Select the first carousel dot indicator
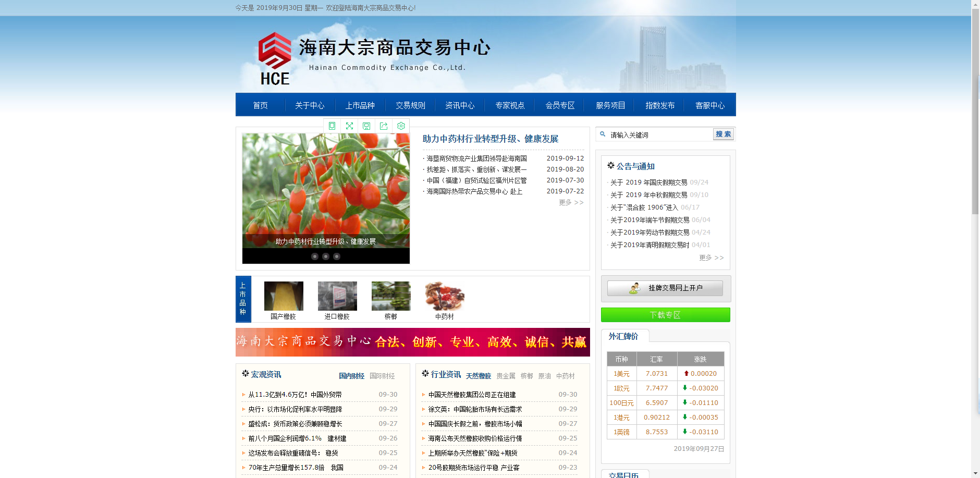 (315, 256)
